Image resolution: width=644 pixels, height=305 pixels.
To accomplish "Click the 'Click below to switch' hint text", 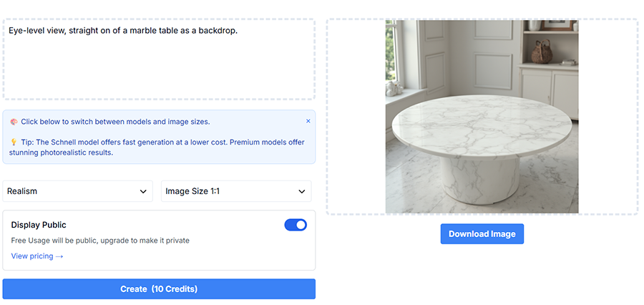I will pos(115,122).
